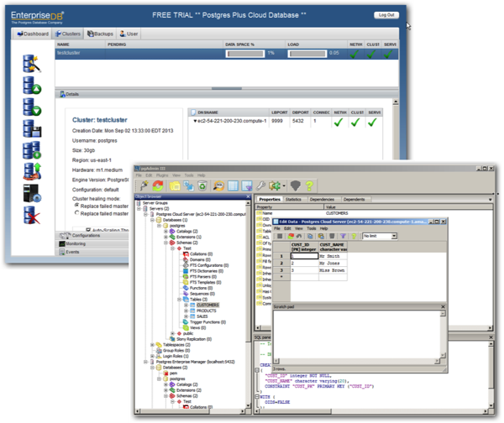Toggle the Auto-Scaling checkbox
The height and width of the screenshot is (423, 504).
88,230
